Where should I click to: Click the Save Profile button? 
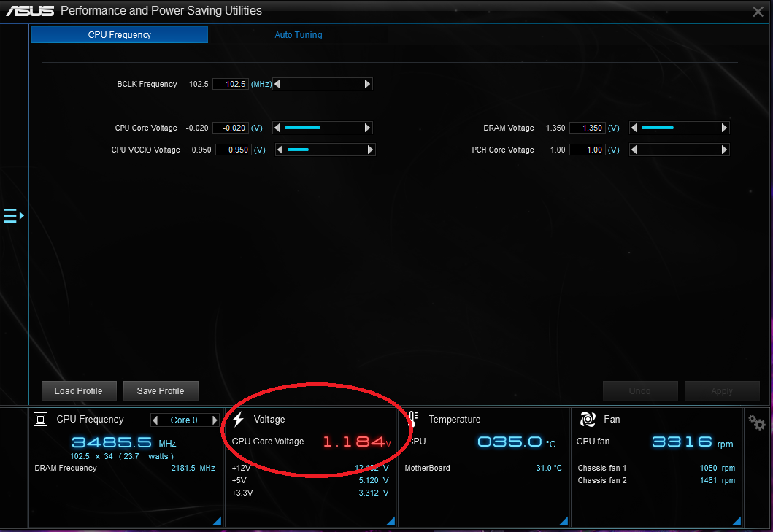161,391
